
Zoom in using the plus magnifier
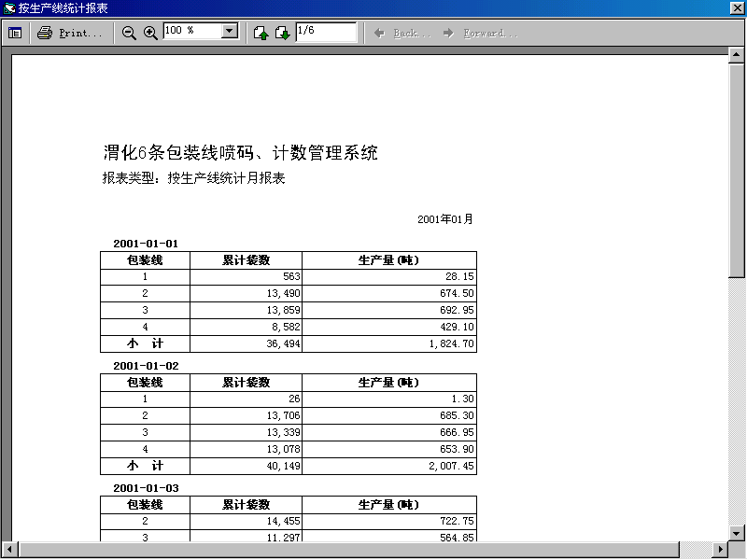coord(150,33)
